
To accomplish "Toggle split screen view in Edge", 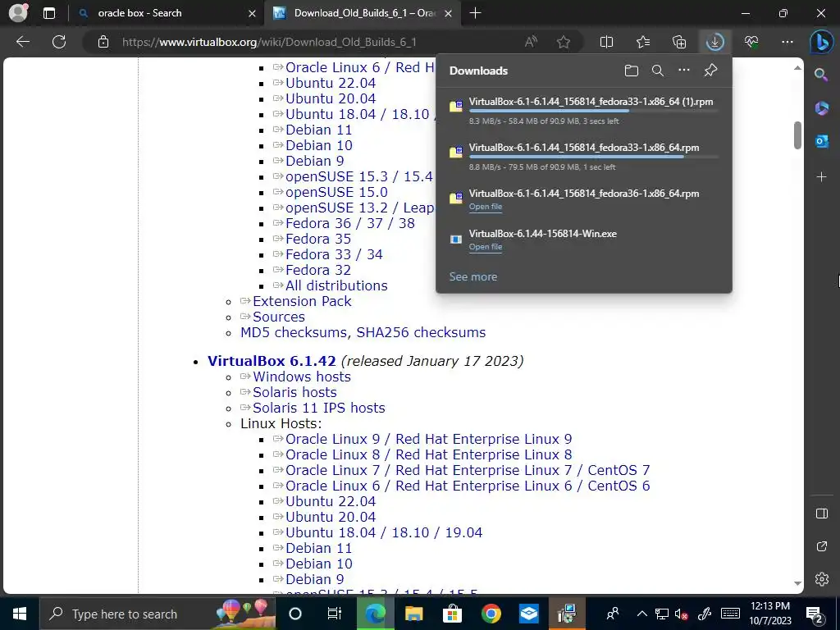I will coord(606,42).
